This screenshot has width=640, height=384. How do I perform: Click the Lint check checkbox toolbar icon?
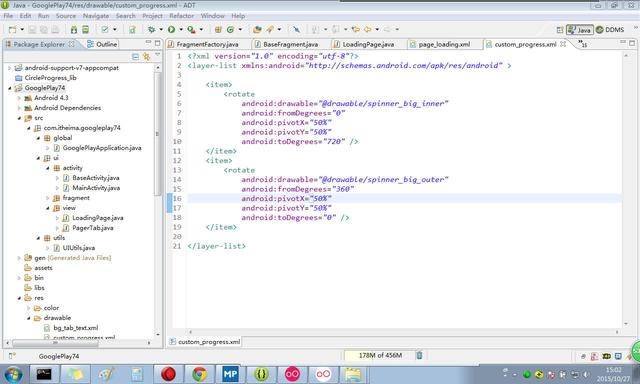(x=105, y=29)
